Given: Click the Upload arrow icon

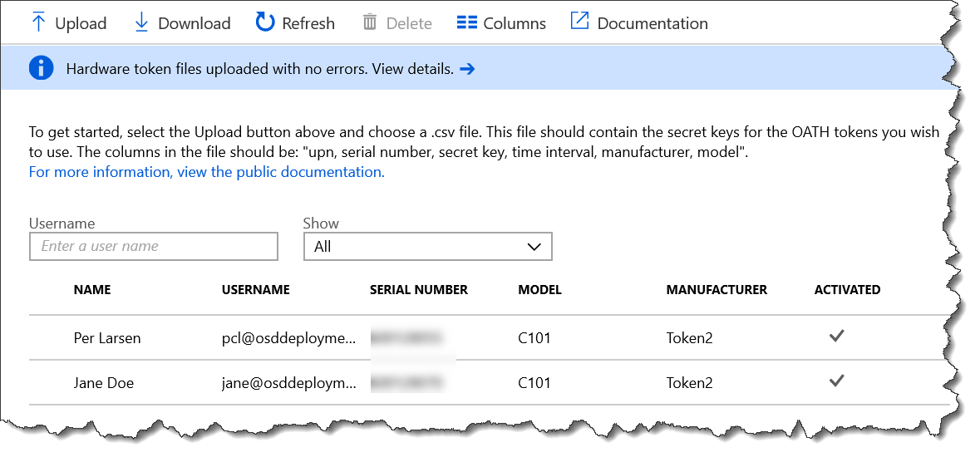Looking at the screenshot, I should pyautogui.click(x=38, y=22).
